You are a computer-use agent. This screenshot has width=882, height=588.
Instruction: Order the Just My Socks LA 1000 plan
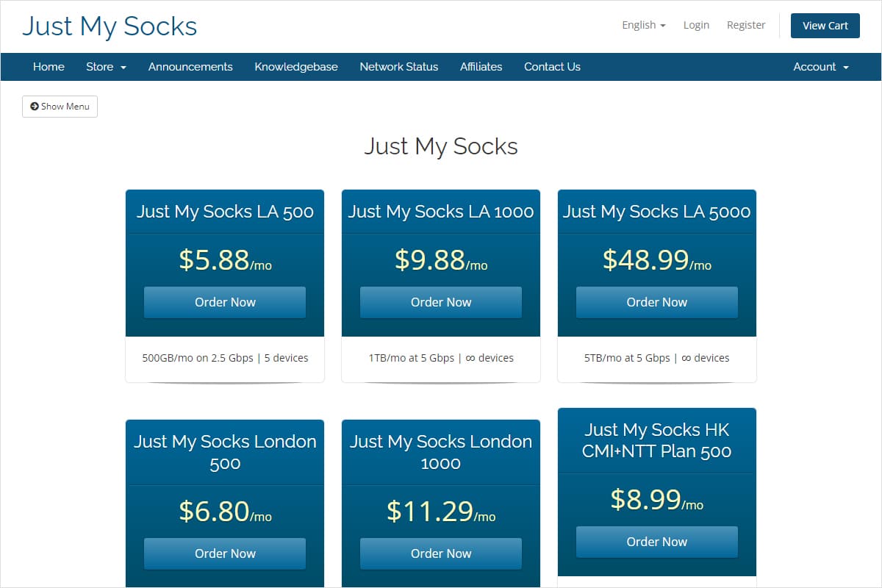pos(440,301)
